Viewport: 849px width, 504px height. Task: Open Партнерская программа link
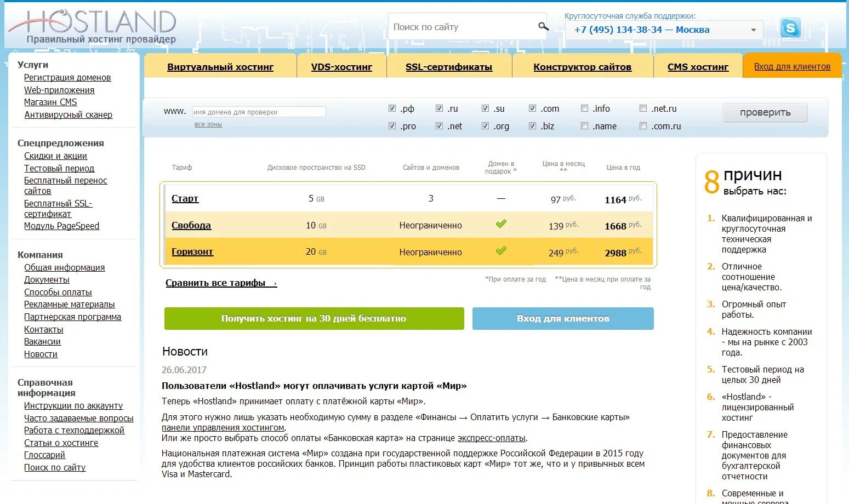(72, 317)
